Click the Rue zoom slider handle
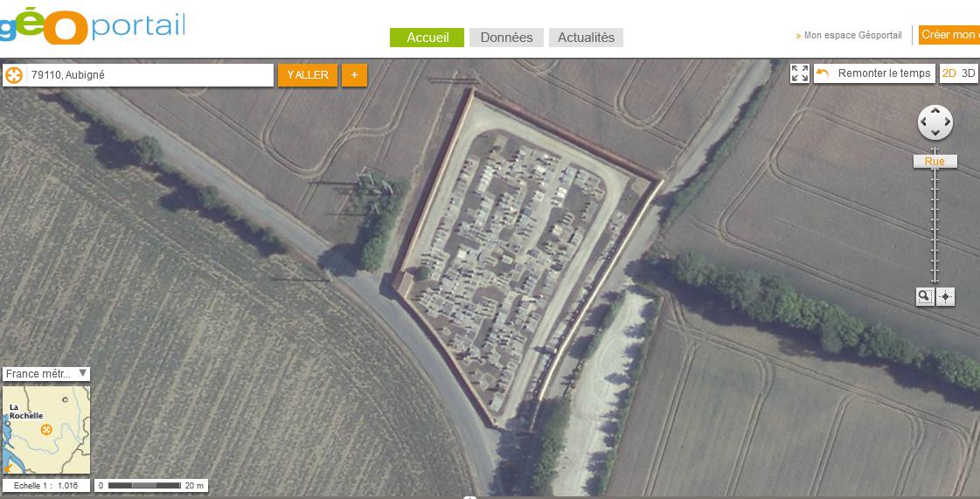This screenshot has height=499, width=980. (935, 161)
